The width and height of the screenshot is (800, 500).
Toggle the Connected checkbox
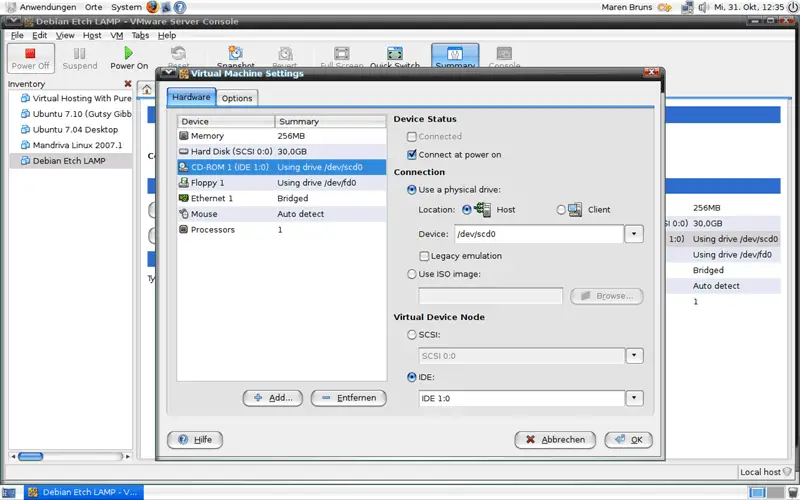(x=412, y=137)
